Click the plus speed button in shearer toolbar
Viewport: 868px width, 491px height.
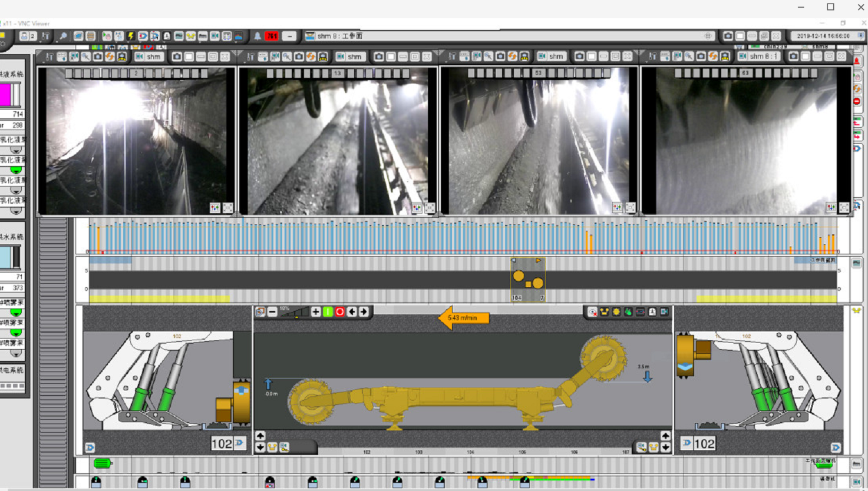[316, 312]
